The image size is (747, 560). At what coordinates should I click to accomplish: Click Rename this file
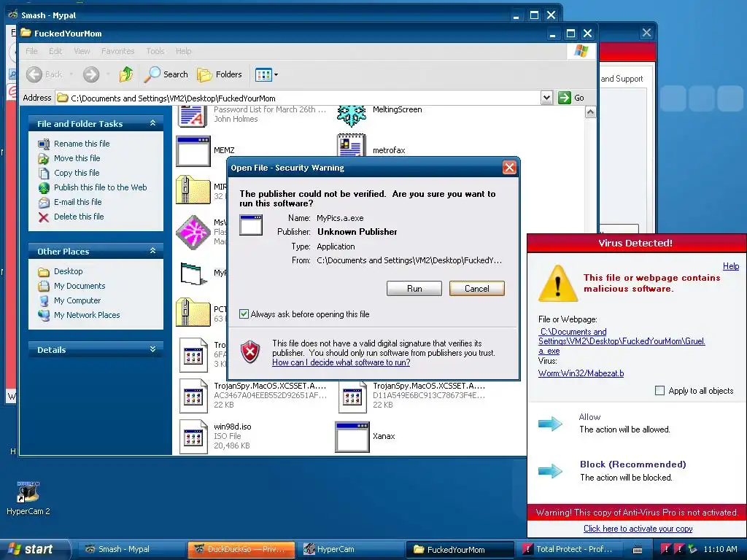coord(82,144)
